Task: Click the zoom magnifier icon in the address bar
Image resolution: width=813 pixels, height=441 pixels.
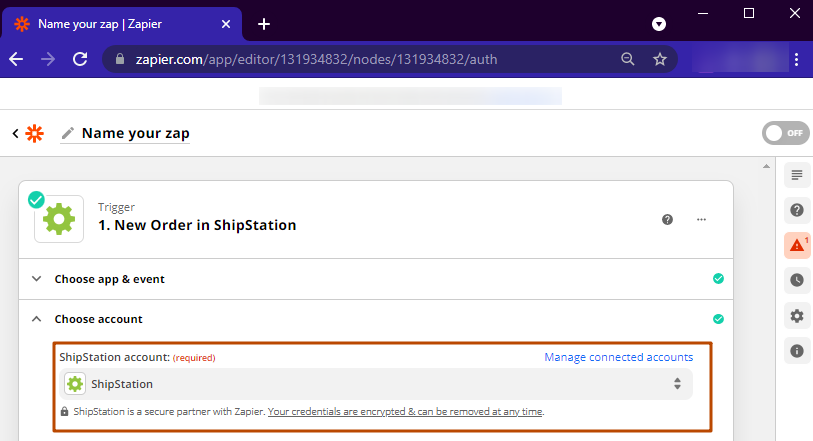Action: click(x=627, y=59)
